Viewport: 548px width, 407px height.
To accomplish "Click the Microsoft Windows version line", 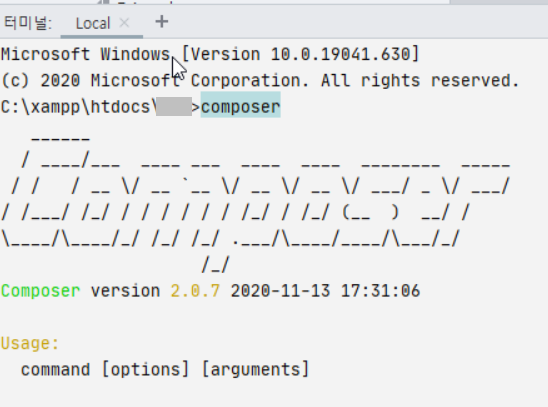I will pos(210,54).
